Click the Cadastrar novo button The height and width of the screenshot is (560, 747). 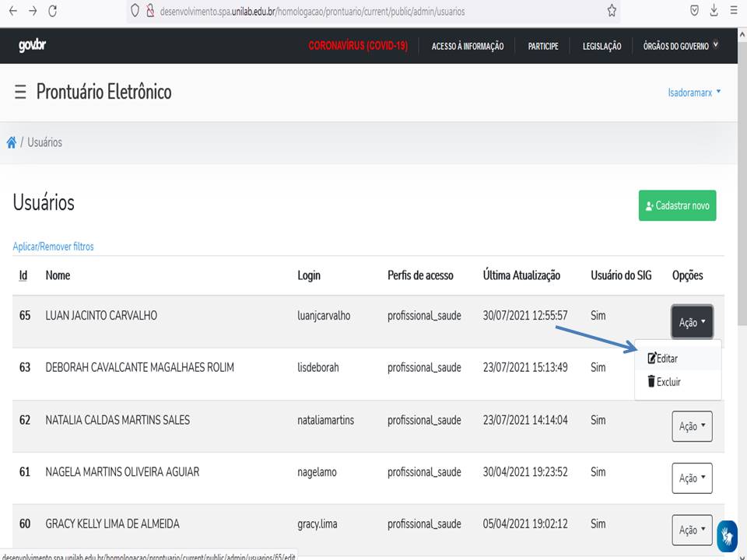coord(677,206)
